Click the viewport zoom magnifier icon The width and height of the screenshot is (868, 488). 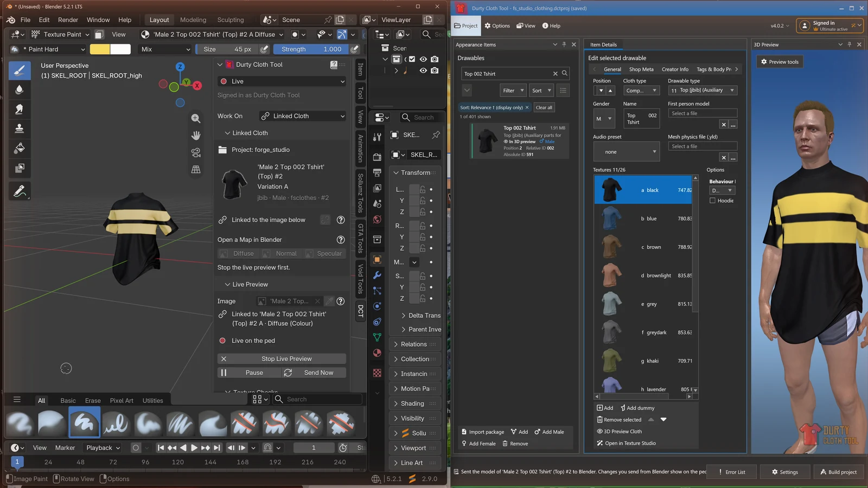coord(196,118)
